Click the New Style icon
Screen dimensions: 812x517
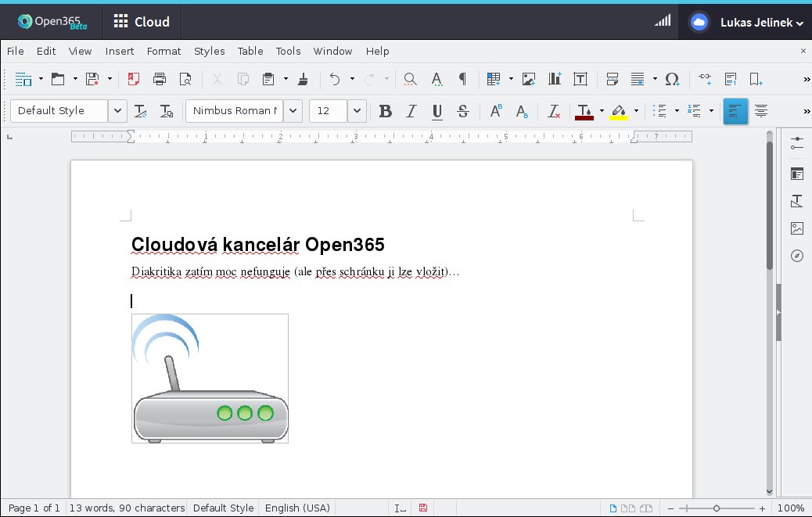166,111
